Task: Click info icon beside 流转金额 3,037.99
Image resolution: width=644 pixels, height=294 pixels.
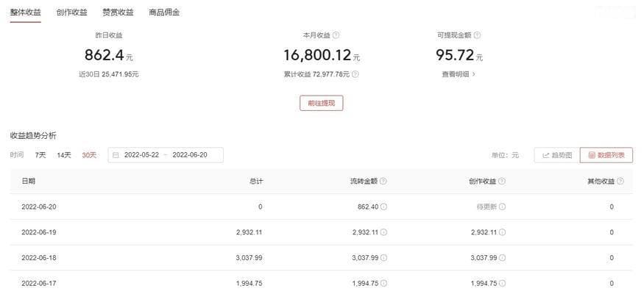Action: (383, 258)
